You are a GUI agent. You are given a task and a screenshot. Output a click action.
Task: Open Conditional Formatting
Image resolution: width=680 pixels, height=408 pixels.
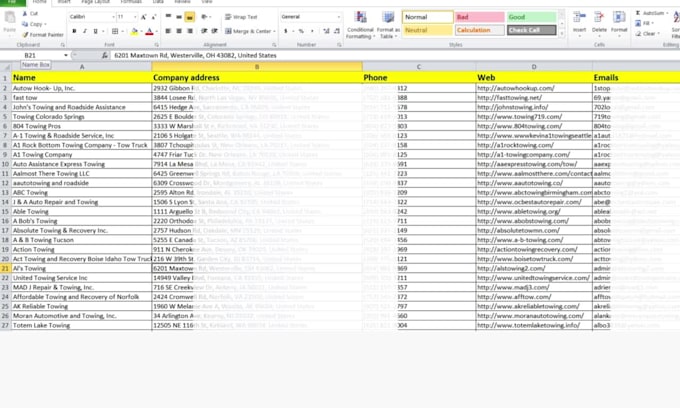click(360, 25)
